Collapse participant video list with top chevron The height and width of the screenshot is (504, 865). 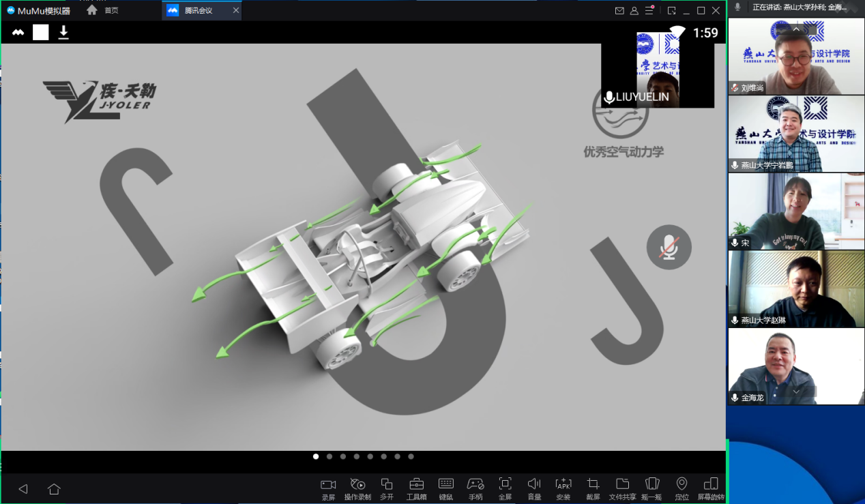(x=796, y=29)
